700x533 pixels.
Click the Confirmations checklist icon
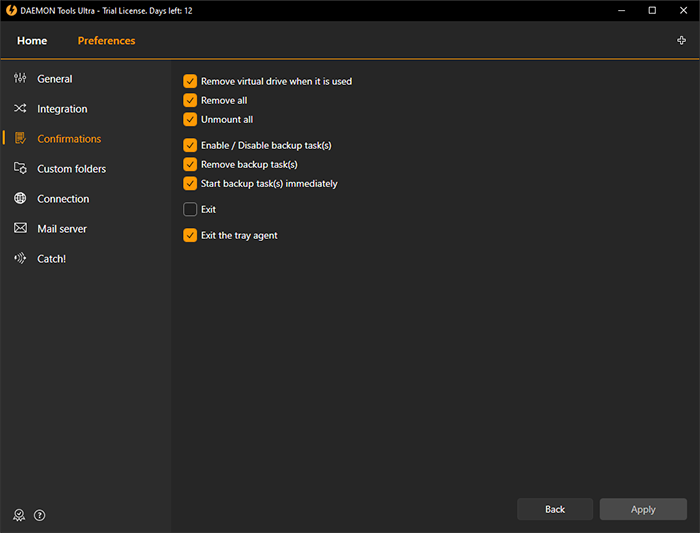tap(20, 138)
